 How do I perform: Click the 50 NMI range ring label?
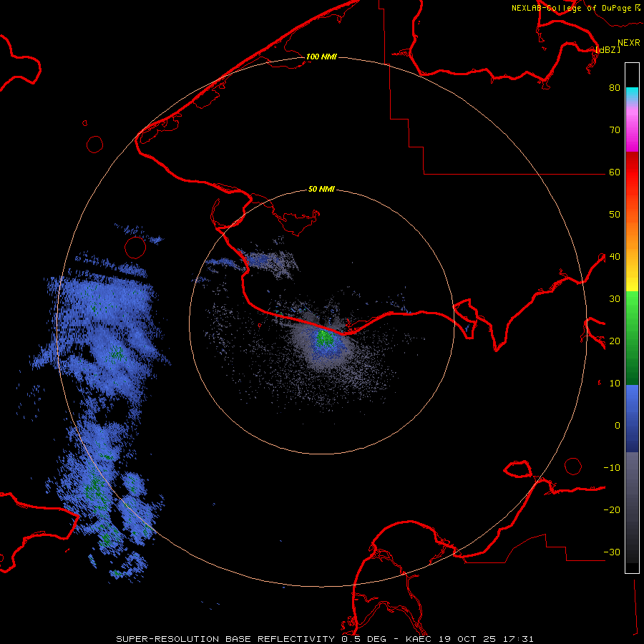321,190
